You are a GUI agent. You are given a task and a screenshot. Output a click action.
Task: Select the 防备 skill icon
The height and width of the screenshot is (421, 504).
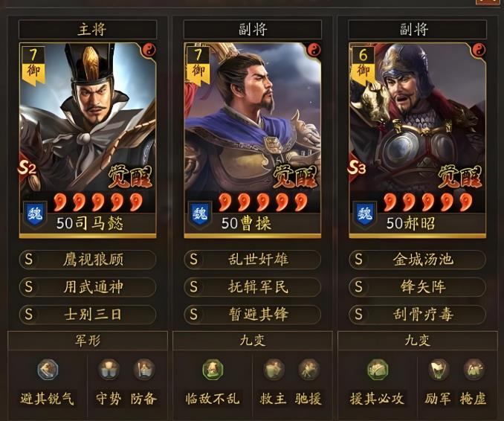pos(144,370)
